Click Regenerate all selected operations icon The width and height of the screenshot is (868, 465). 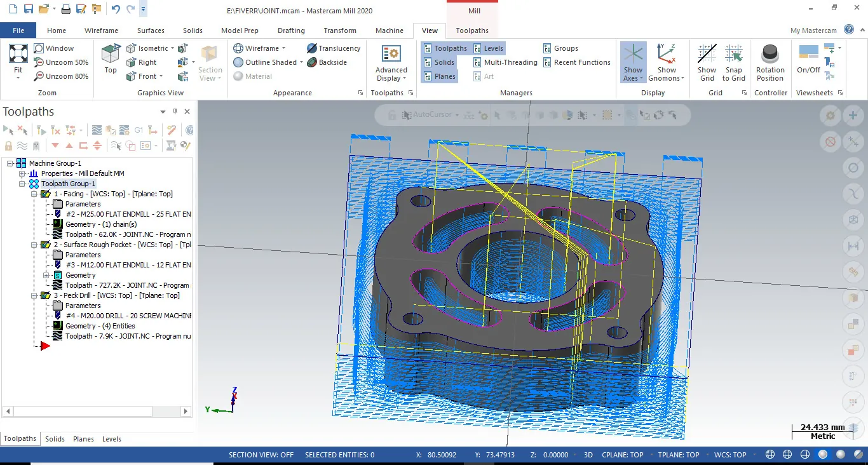coord(41,130)
